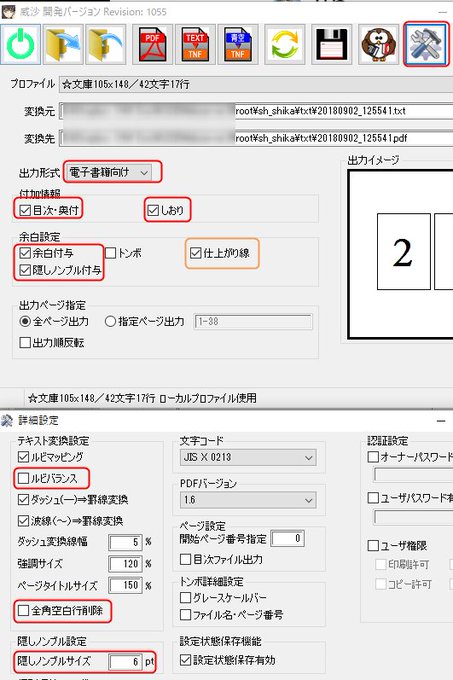Click the green power button icon
453x680 pixels.
21,45
